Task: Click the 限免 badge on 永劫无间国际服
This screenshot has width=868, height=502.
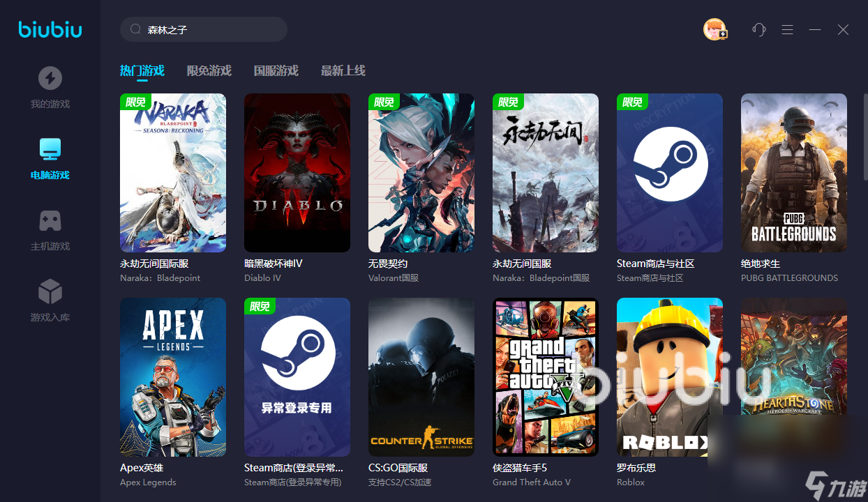Action: [x=136, y=102]
